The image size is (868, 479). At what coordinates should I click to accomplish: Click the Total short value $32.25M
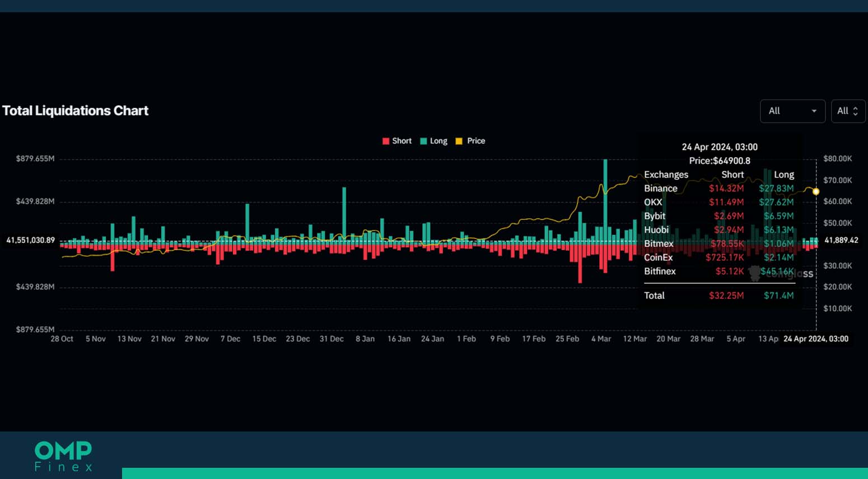point(726,295)
